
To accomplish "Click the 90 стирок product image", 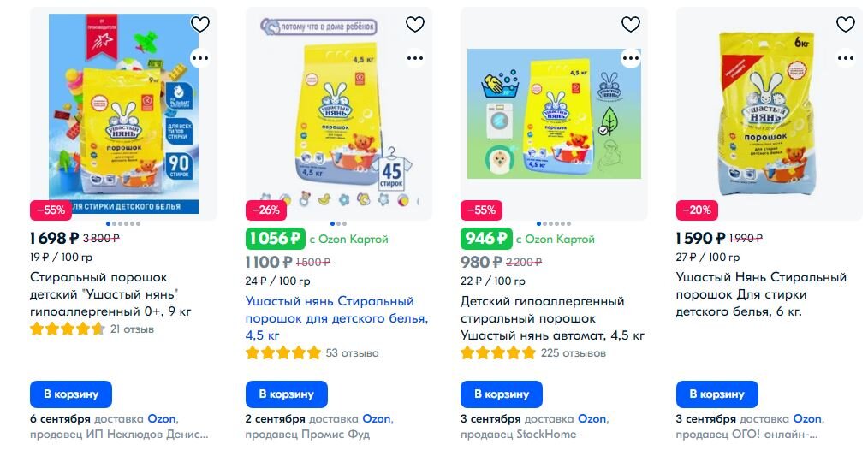I will [x=123, y=114].
